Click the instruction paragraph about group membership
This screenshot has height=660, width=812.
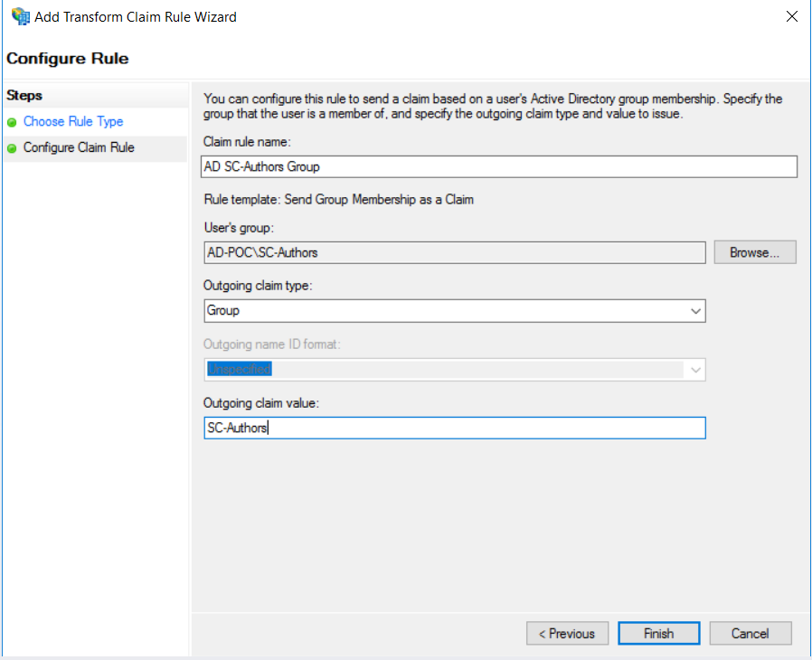(x=493, y=107)
